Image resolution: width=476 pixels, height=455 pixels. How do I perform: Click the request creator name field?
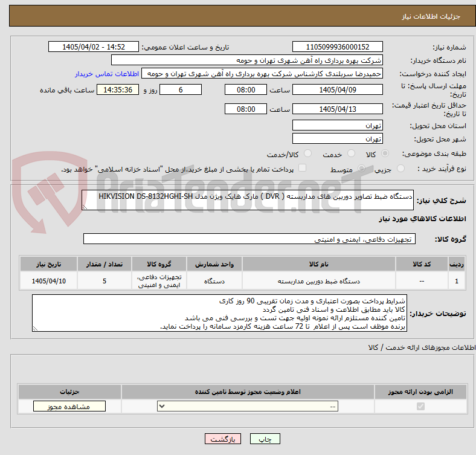tap(262, 74)
